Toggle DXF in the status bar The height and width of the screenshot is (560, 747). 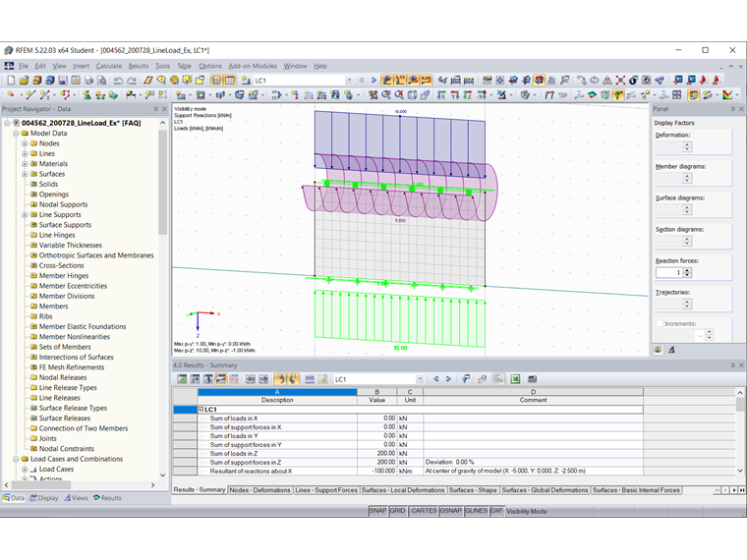pos(496,511)
